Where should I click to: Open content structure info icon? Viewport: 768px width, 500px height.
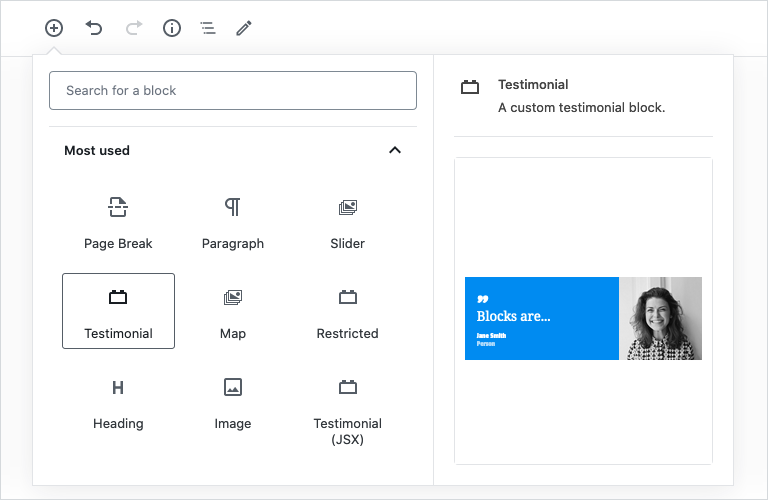pyautogui.click(x=172, y=28)
